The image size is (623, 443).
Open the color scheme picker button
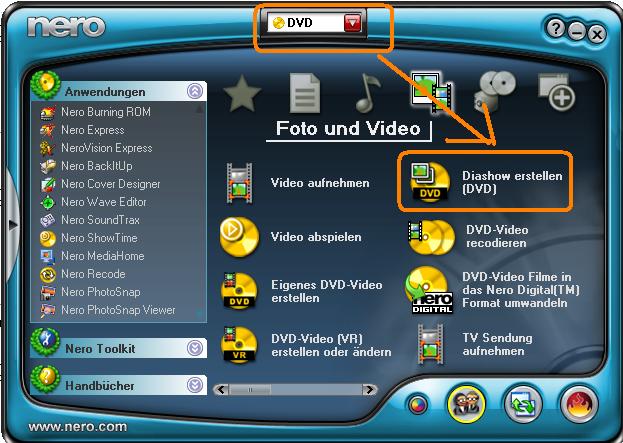[418, 405]
